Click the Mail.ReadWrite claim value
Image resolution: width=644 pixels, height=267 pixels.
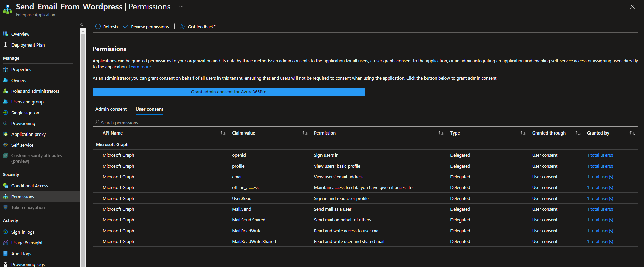coord(247,231)
